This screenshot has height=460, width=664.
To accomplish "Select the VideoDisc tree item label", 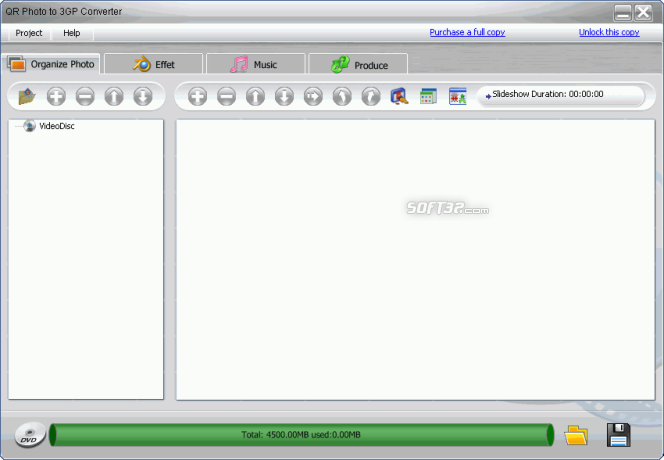I will coord(57,126).
